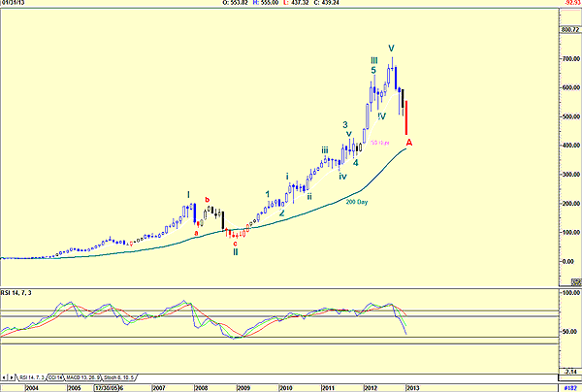Image resolution: width=582 pixels, height=392 pixels.
Task: Click the blue #182 bar count label
Action: coord(568,386)
